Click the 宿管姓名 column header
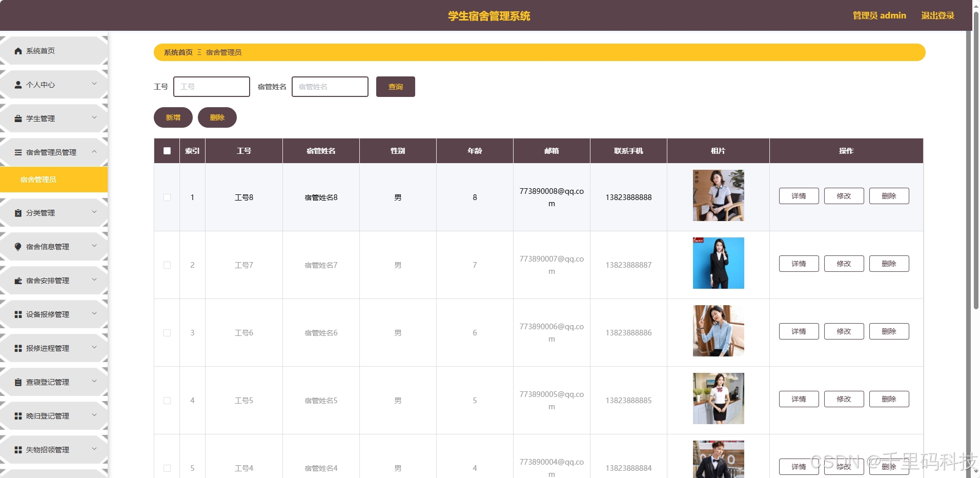 (x=321, y=151)
